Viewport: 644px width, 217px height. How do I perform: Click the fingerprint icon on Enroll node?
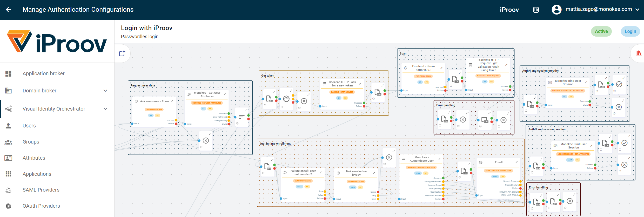click(x=481, y=162)
